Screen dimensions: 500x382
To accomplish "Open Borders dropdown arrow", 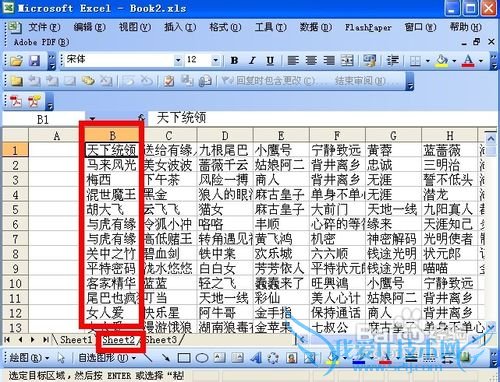I will [428, 61].
